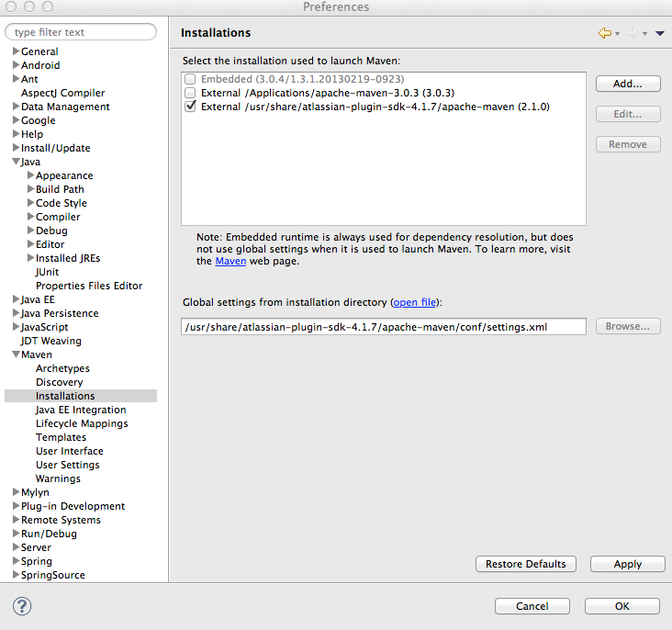The width and height of the screenshot is (672, 630).
Task: Click the OK button
Action: pos(622,606)
